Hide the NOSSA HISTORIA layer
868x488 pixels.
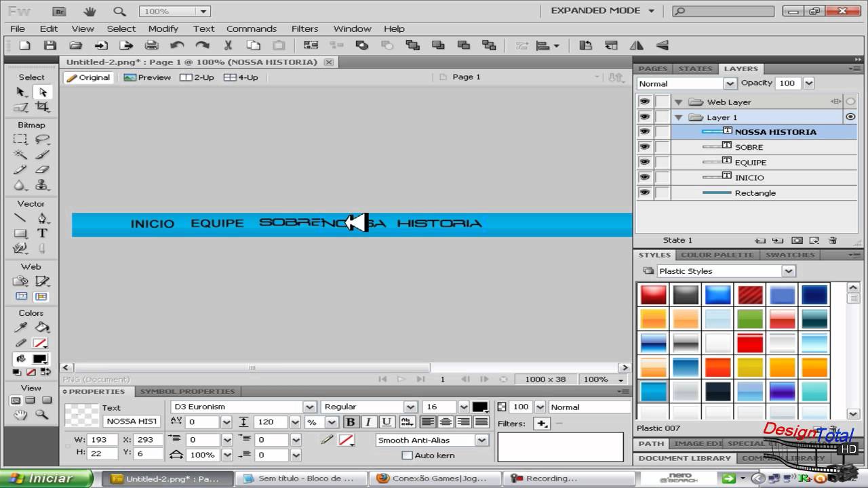[x=644, y=131]
